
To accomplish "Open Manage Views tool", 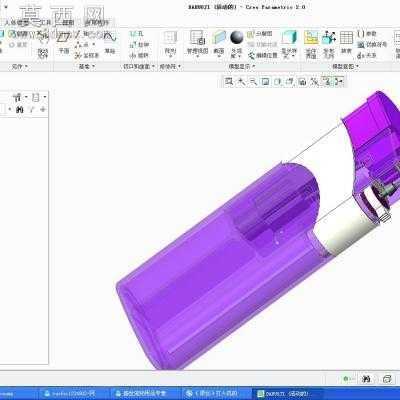I will (x=197, y=42).
